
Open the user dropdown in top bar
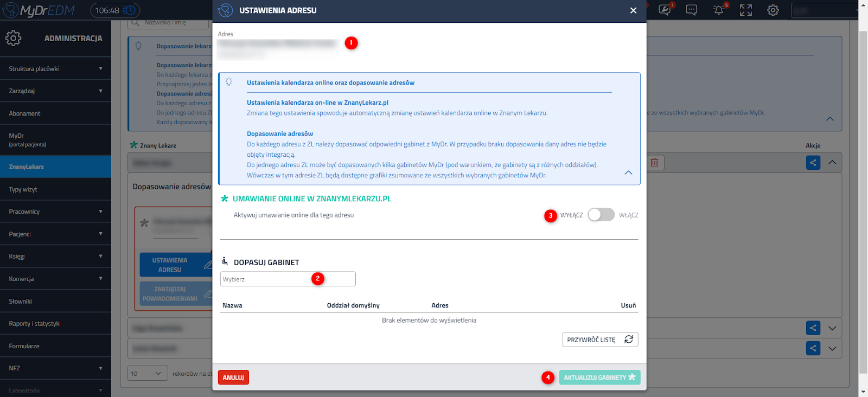(826, 10)
